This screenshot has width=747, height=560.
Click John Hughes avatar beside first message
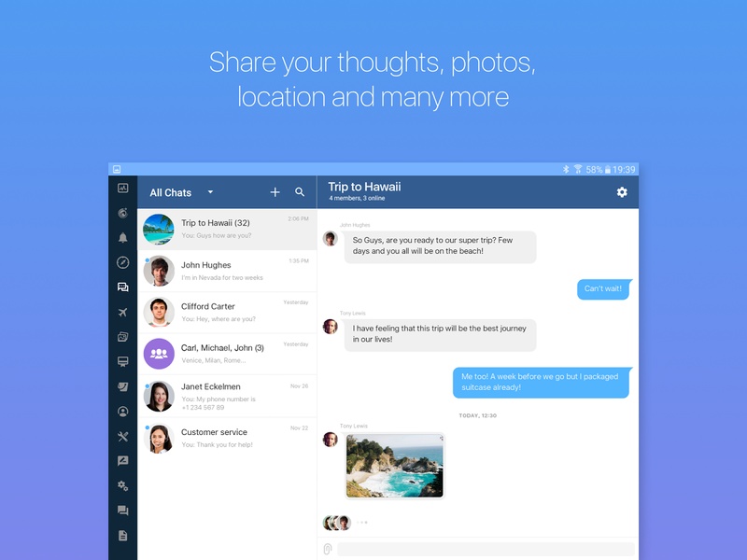(331, 239)
